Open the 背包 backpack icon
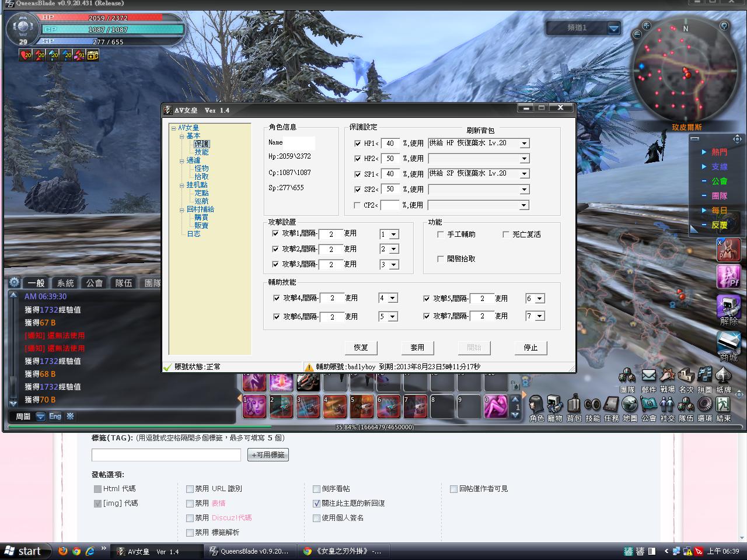 point(574,404)
